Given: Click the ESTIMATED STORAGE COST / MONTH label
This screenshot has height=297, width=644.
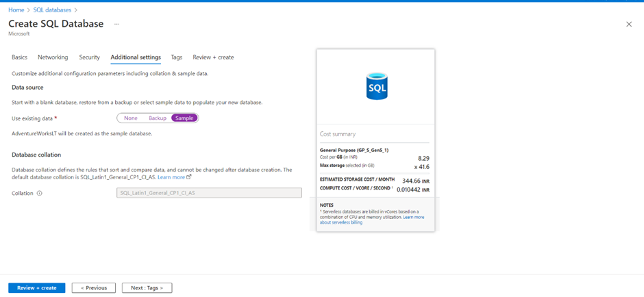Looking at the screenshot, I should pyautogui.click(x=358, y=180).
